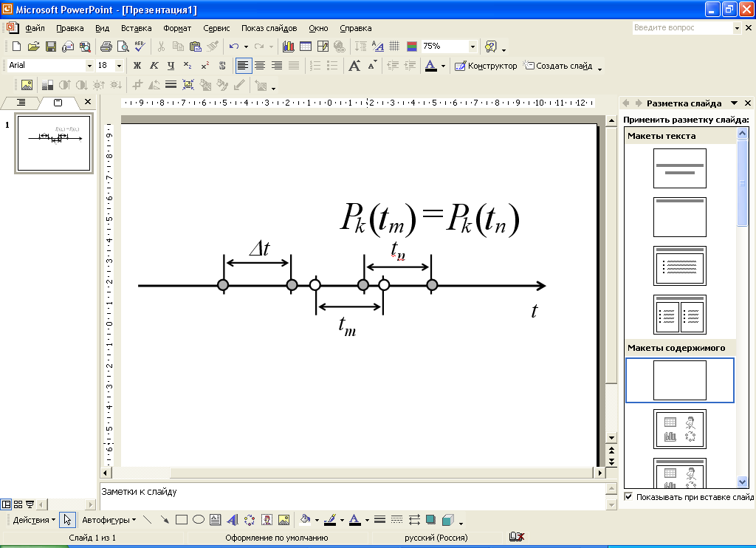The height and width of the screenshot is (548, 756).
Task: Select the Rectangle drawing tool
Action: [x=182, y=519]
